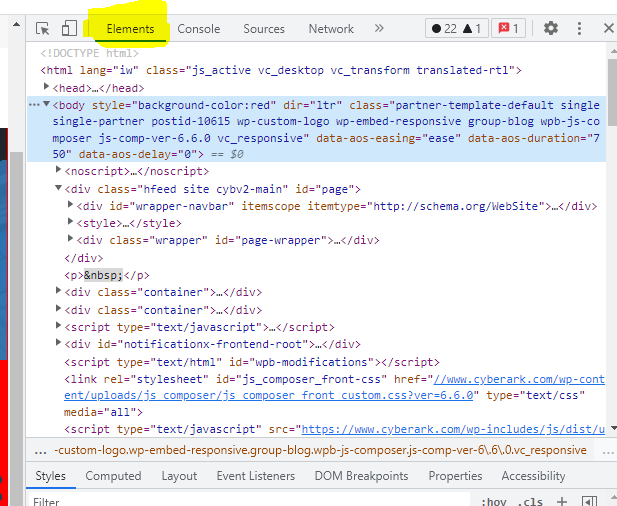Viewport: 617px width, 506px height.
Task: Open the body node three-dot actions menu
Action: point(34,105)
